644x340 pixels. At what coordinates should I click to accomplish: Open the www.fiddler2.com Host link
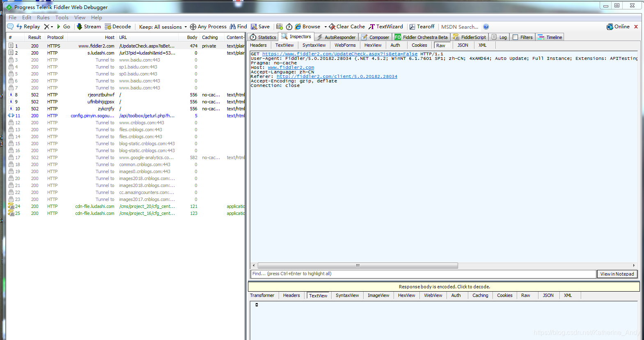pos(291,67)
